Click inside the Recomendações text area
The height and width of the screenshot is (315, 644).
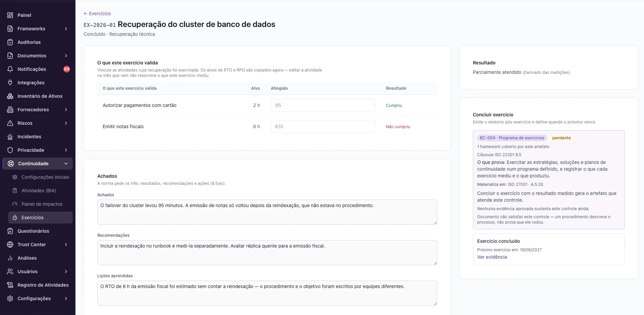coord(267,253)
